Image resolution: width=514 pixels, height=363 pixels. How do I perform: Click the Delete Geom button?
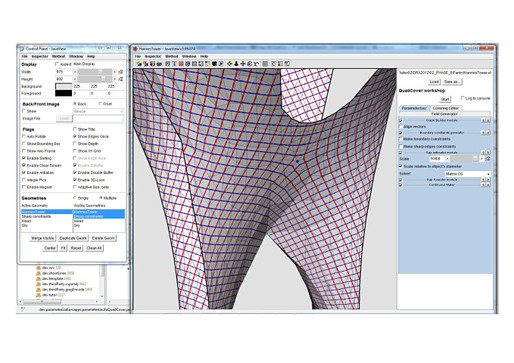click(103, 238)
